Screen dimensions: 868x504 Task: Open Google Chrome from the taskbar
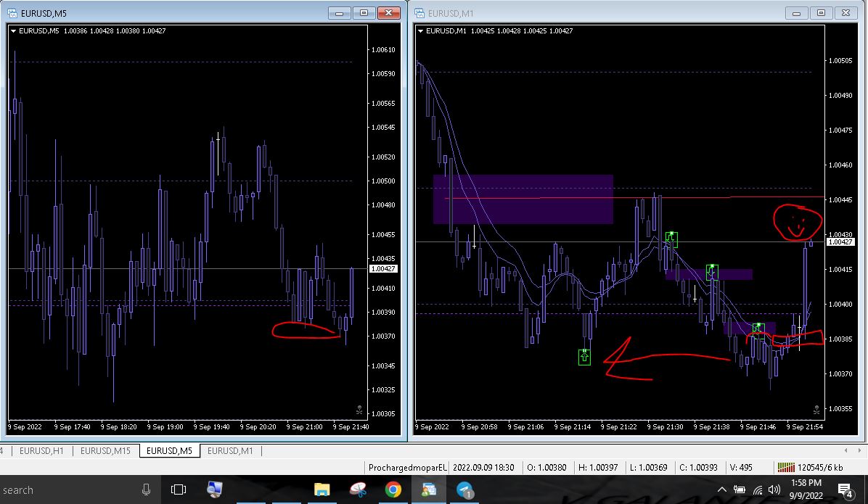393,489
